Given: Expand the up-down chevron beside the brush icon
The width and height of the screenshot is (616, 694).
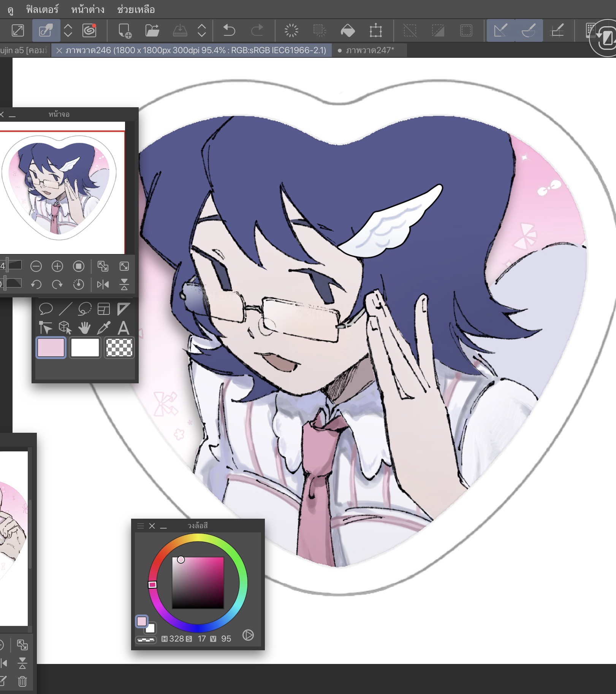Looking at the screenshot, I should [x=68, y=30].
